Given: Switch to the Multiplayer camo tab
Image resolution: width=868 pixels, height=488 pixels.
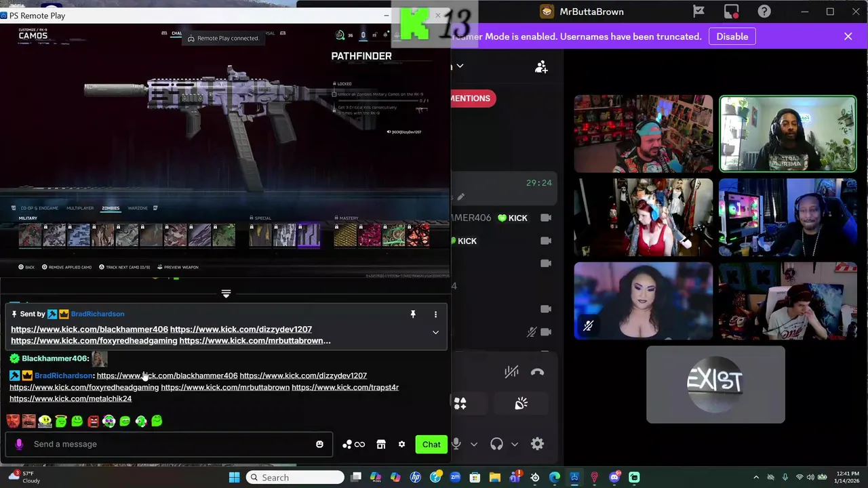Looking at the screenshot, I should tap(80, 208).
